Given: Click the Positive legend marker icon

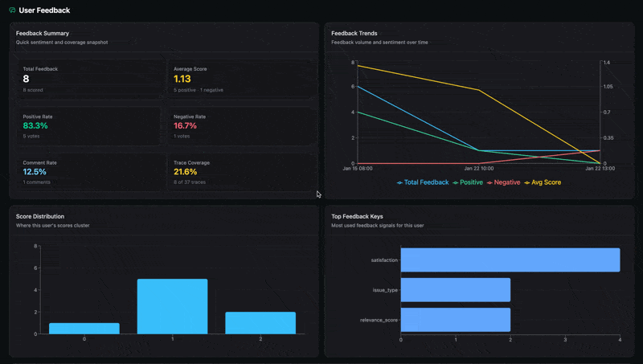Looking at the screenshot, I should click(456, 183).
